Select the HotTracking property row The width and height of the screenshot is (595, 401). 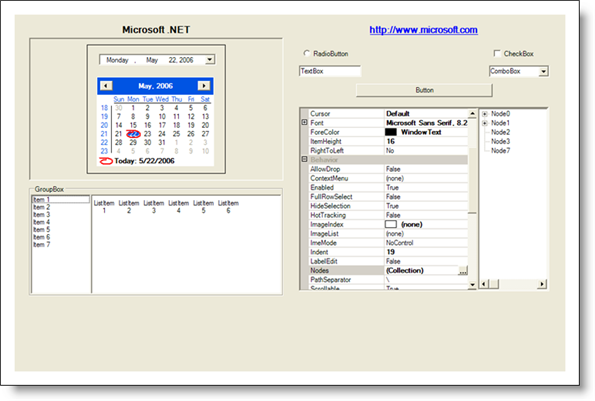point(389,215)
